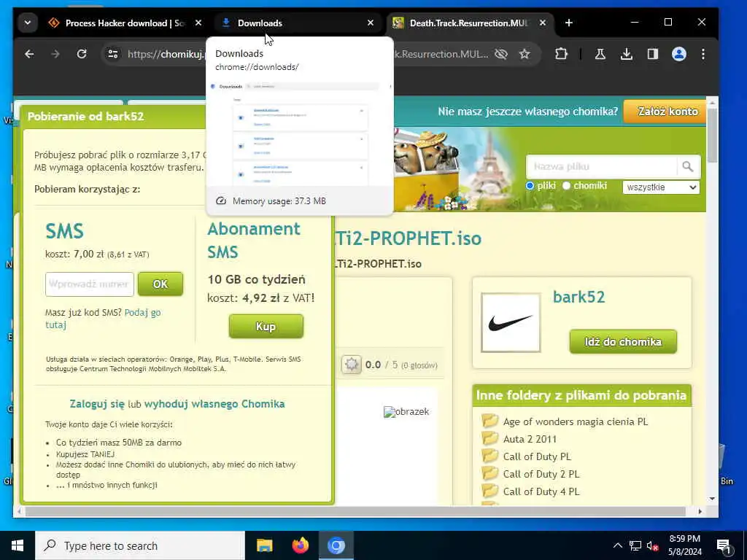Click the Idź do chomika button
This screenshot has height=560, width=747.
(623, 341)
